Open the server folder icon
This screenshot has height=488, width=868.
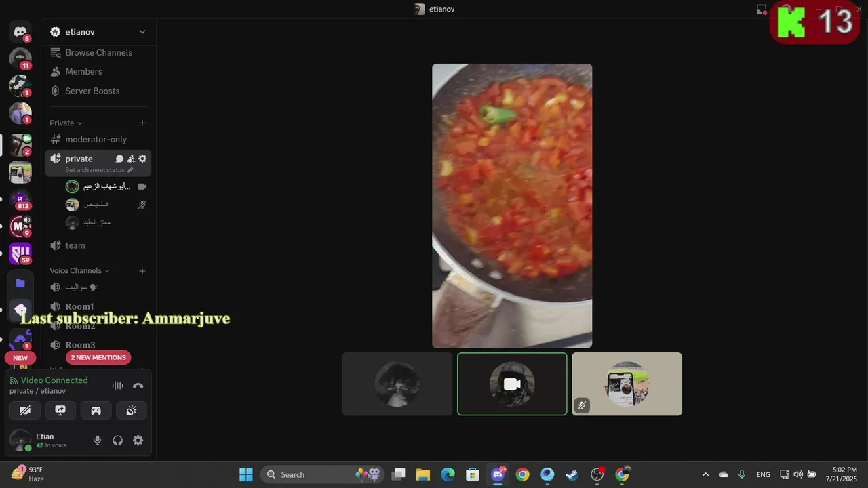(20, 283)
